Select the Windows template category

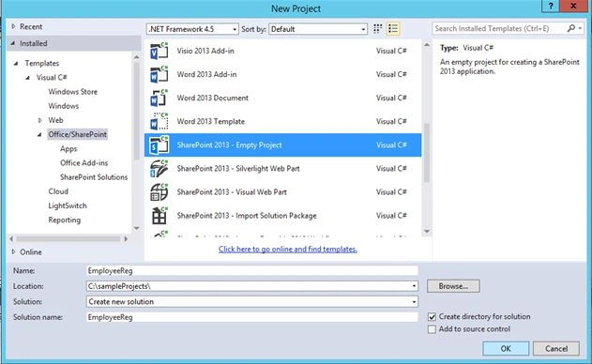pyautogui.click(x=64, y=106)
